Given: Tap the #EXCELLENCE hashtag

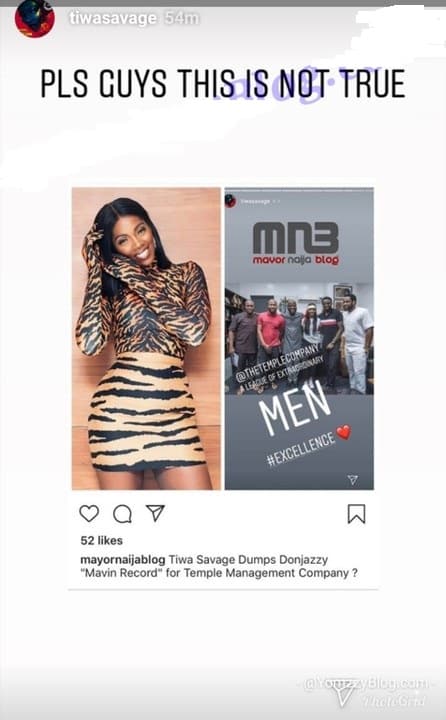Looking at the screenshot, I should tap(301, 449).
